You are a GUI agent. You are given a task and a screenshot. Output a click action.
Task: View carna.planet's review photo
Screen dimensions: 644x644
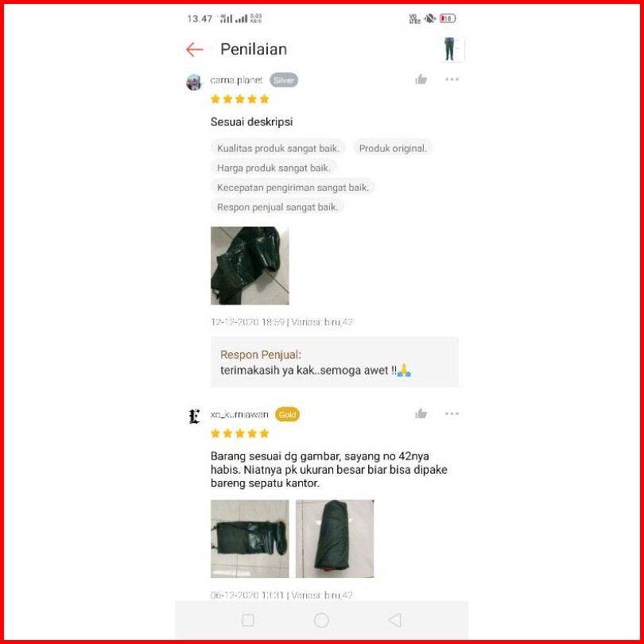pyautogui.click(x=250, y=266)
